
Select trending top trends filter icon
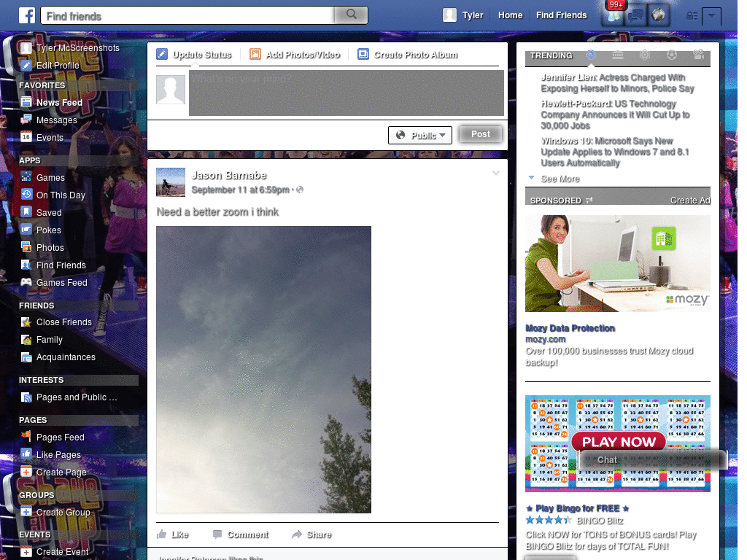(591, 55)
